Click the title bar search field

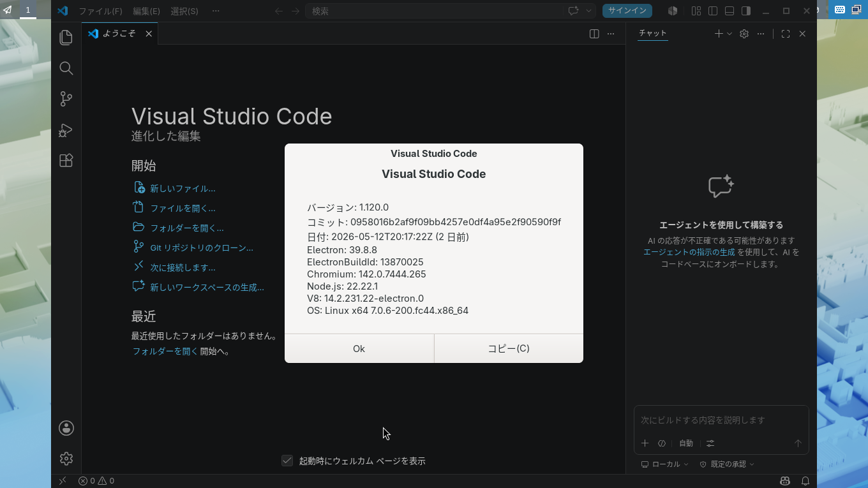click(x=434, y=11)
